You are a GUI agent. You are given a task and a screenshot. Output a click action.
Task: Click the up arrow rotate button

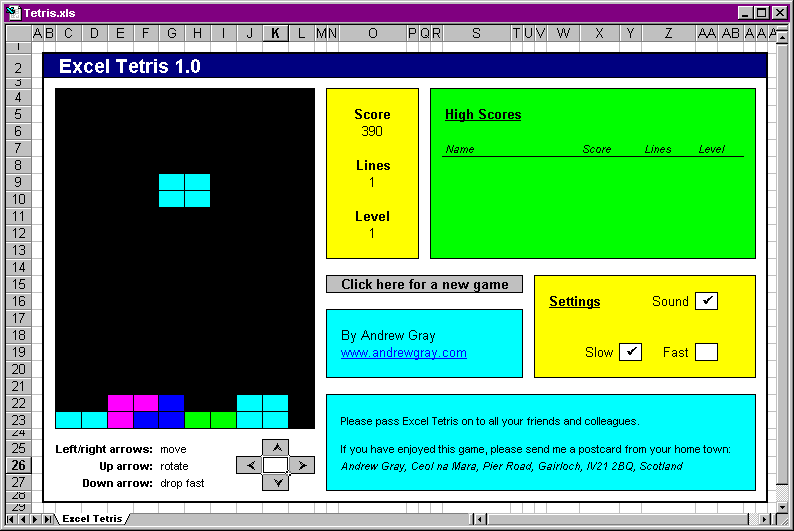point(275,447)
